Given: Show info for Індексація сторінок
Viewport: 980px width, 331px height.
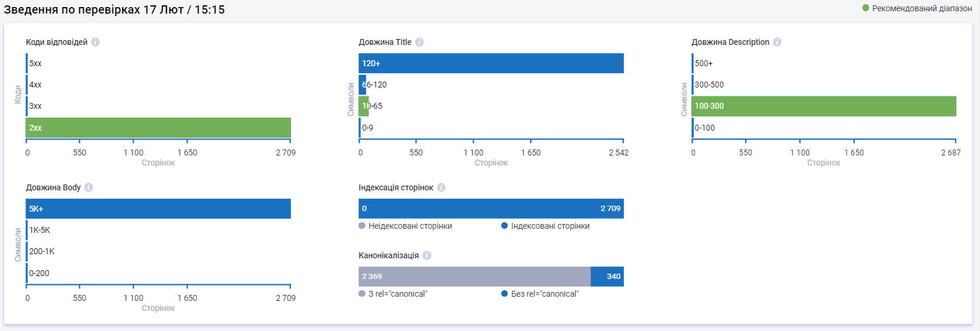Looking at the screenshot, I should 441,187.
